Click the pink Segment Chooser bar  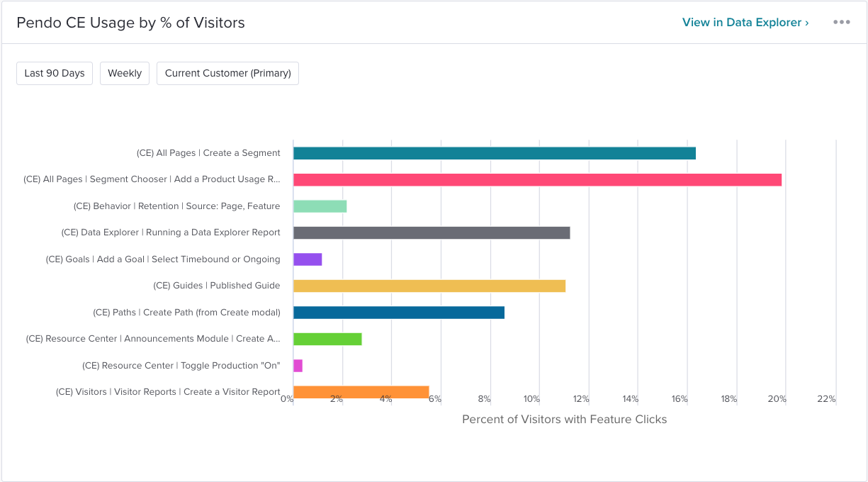[537, 179]
